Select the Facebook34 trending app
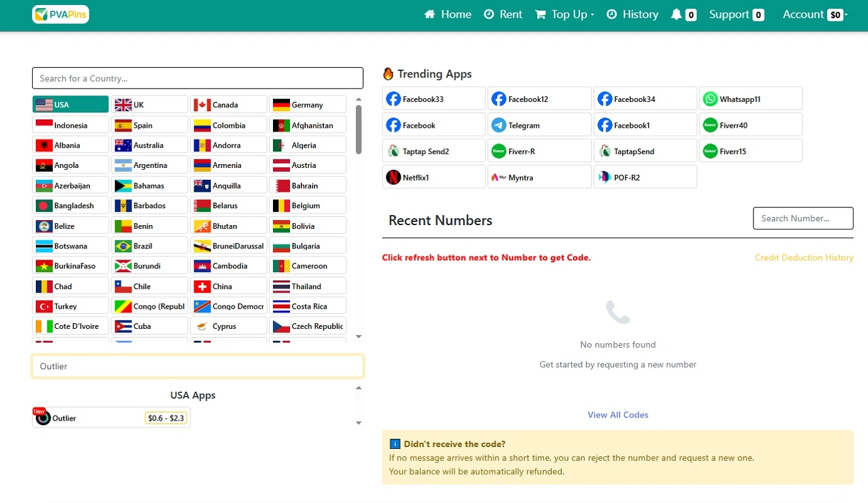Image resolution: width=868 pixels, height=503 pixels. coord(645,99)
